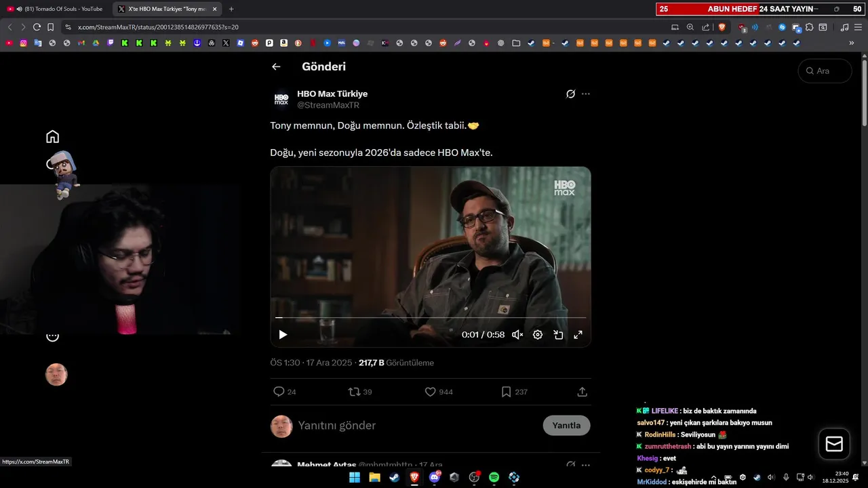Open the More circle icon in sidebar

point(53,337)
